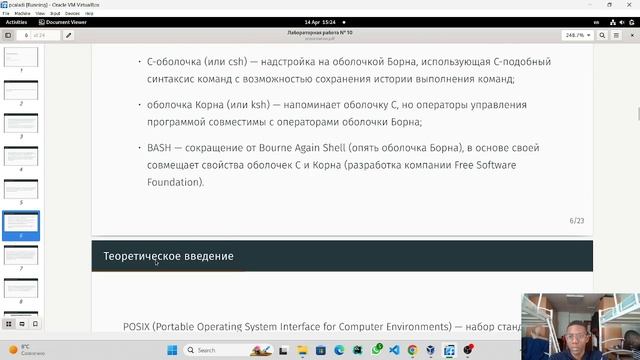Open the Windows Start menu
640x360 pixels.
pos(172,350)
